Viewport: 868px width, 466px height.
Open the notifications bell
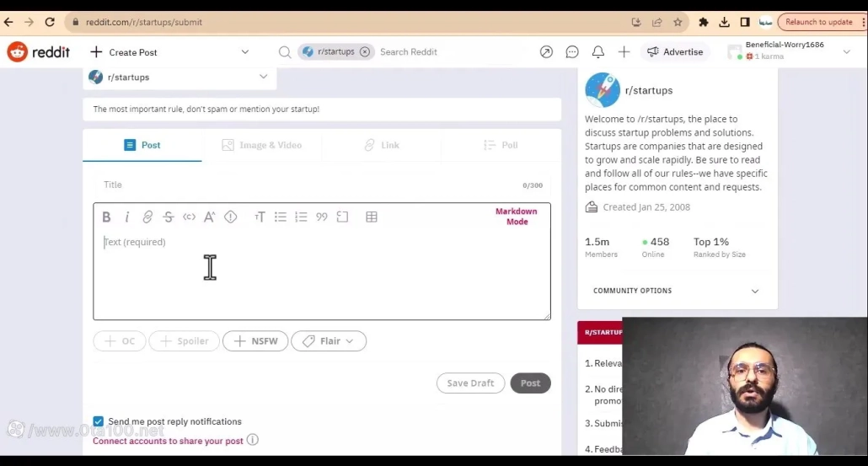598,52
